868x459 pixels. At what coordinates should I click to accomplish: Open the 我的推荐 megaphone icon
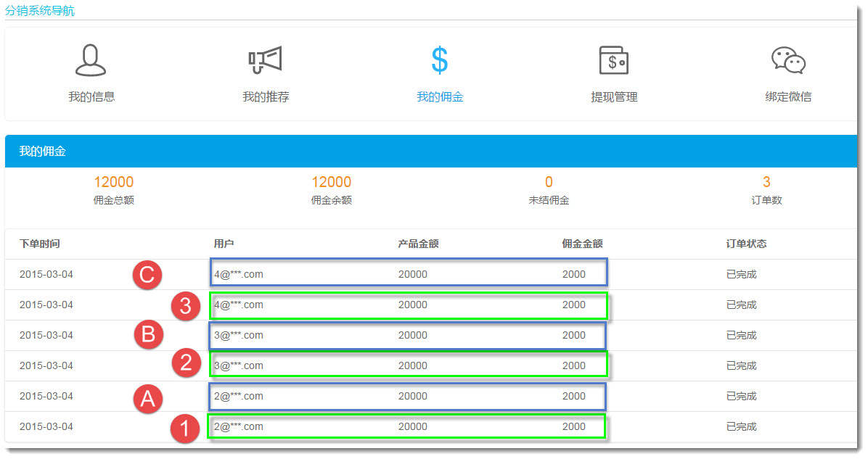[x=265, y=60]
